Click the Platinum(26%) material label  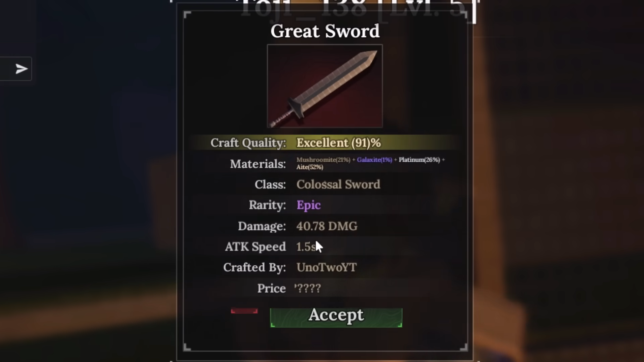(x=419, y=160)
